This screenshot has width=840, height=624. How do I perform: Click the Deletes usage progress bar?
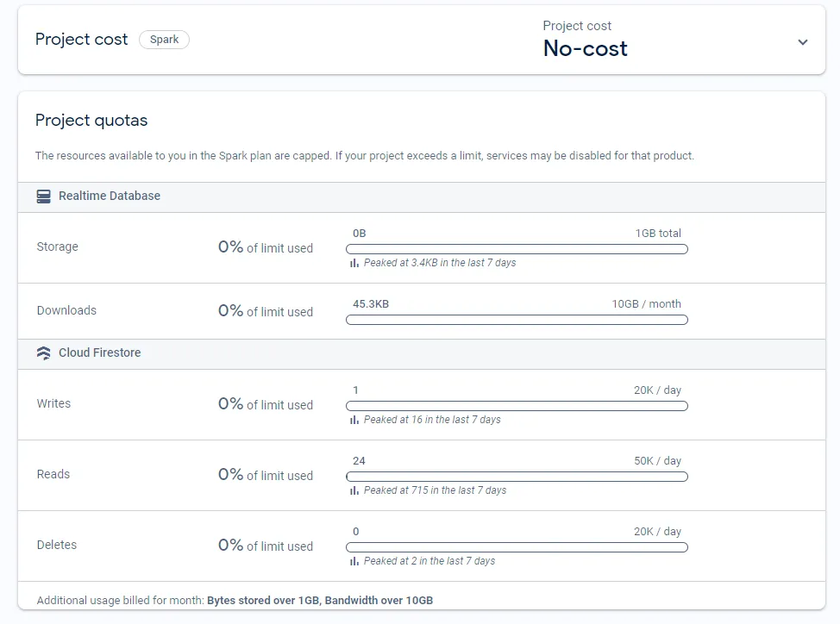click(x=517, y=547)
